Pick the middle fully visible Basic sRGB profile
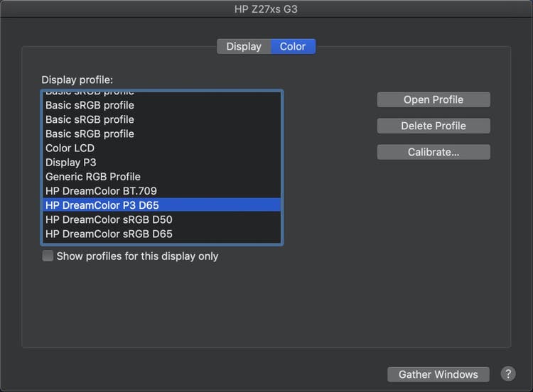The image size is (533, 392). pos(90,119)
